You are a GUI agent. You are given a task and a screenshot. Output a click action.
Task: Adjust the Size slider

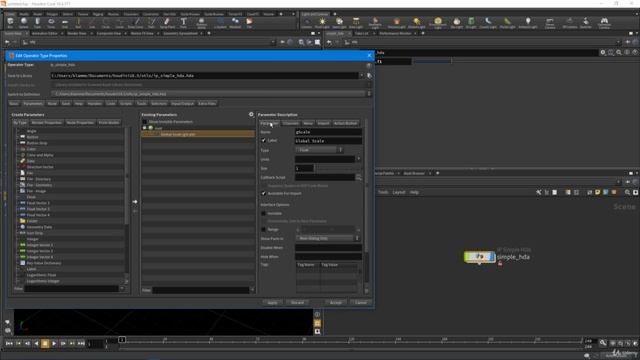(x=338, y=168)
